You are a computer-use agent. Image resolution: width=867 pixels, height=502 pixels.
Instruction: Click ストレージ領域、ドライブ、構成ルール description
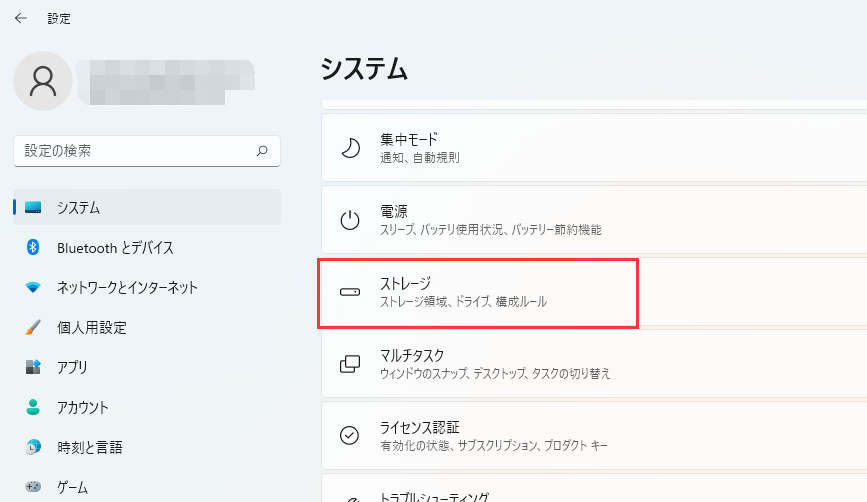point(463,301)
